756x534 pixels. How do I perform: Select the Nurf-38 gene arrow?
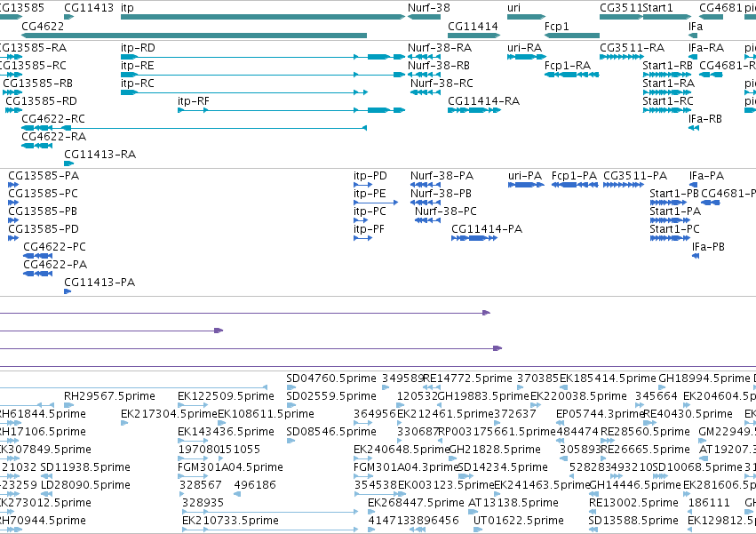coord(424,17)
